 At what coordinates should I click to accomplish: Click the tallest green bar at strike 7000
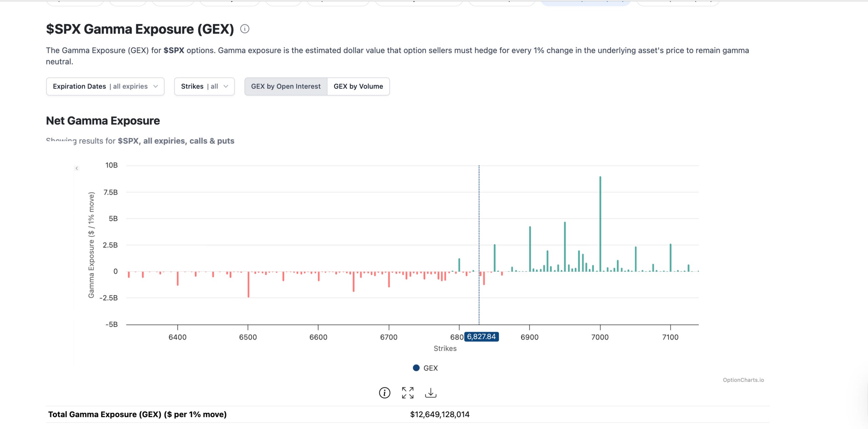(600, 224)
